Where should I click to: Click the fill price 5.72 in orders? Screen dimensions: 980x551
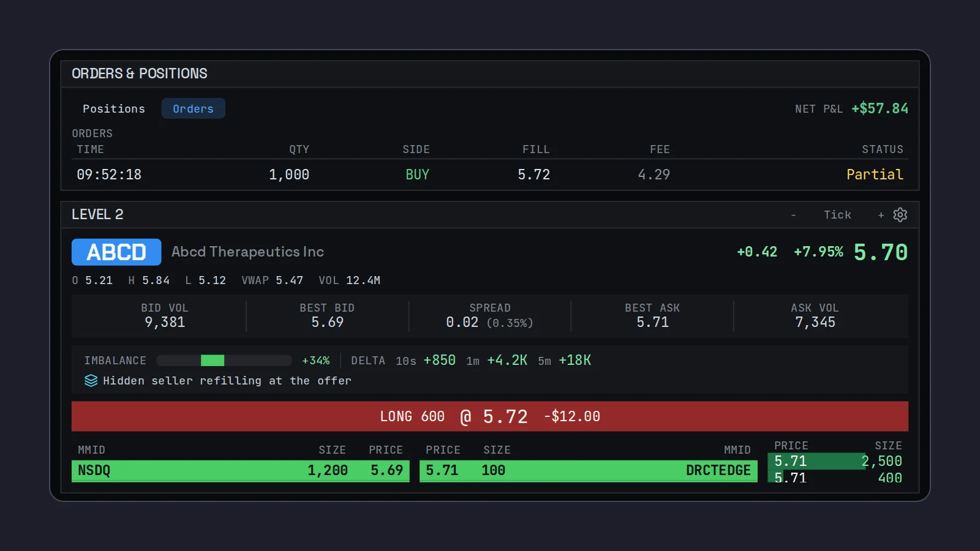pos(533,174)
